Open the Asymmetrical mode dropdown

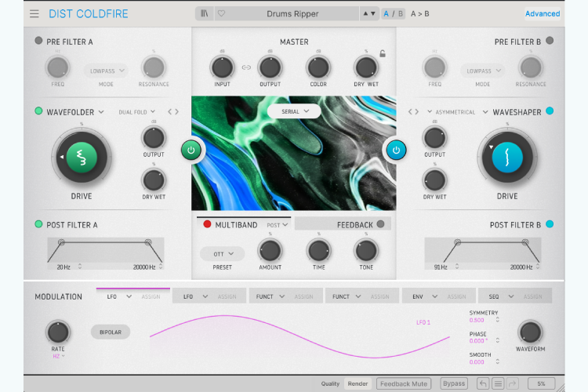pos(451,112)
